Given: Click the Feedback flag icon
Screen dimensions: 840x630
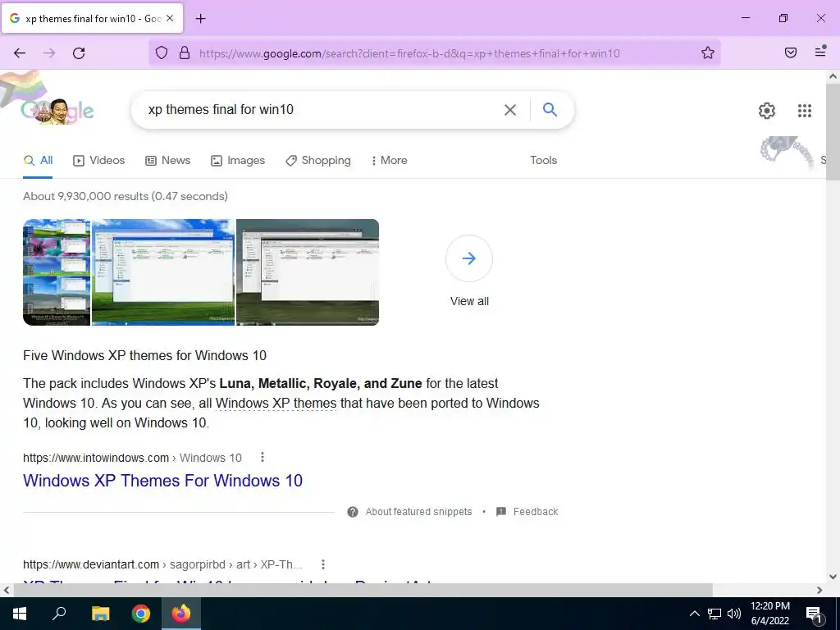Looking at the screenshot, I should click(501, 512).
